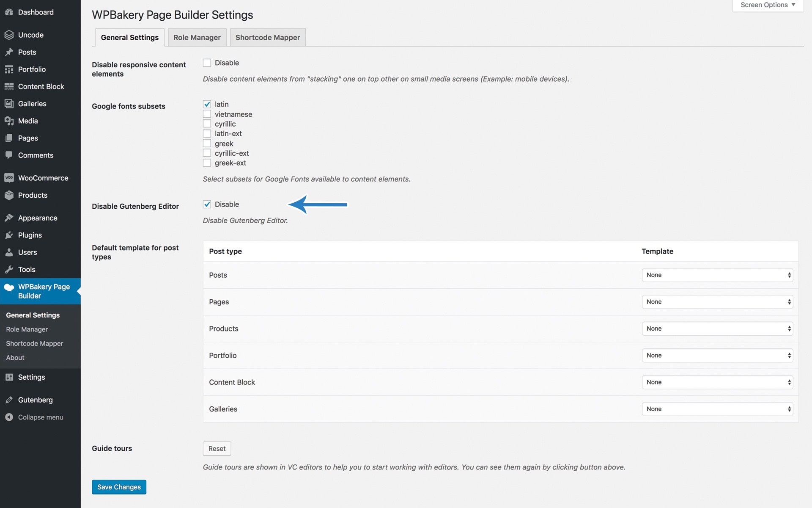Expand Screen Options panel
This screenshot has height=508, width=812.
[768, 5]
